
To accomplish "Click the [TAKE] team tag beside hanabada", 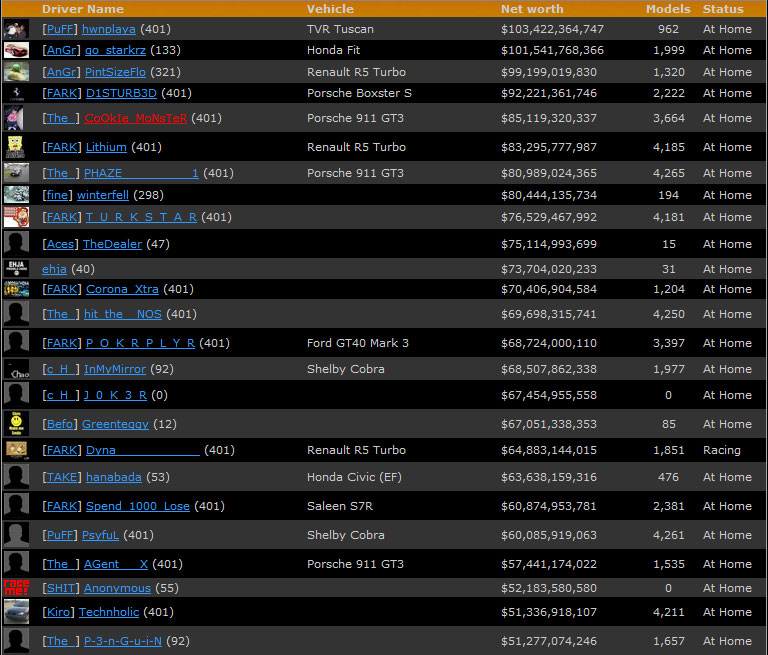I will pos(62,477).
